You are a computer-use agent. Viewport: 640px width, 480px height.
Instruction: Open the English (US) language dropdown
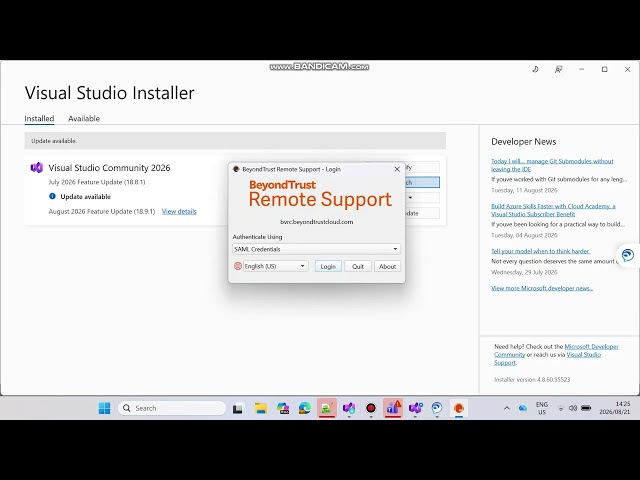click(x=276, y=266)
